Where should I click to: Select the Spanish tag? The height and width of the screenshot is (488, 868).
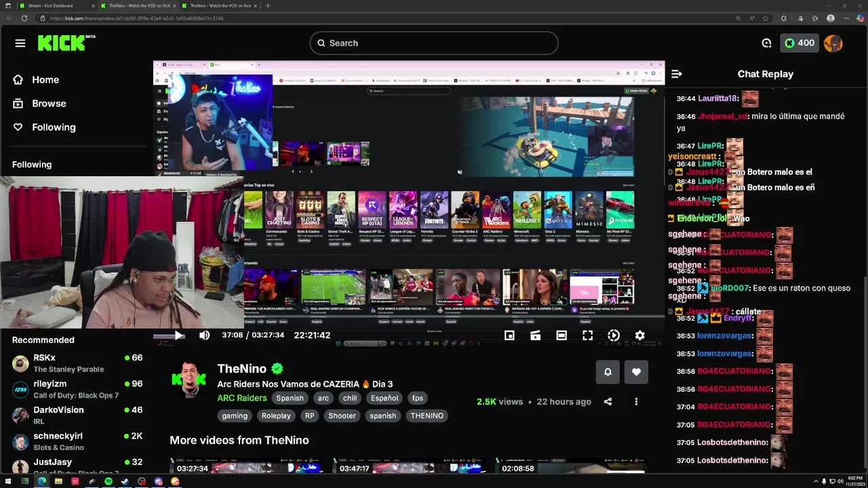(290, 399)
